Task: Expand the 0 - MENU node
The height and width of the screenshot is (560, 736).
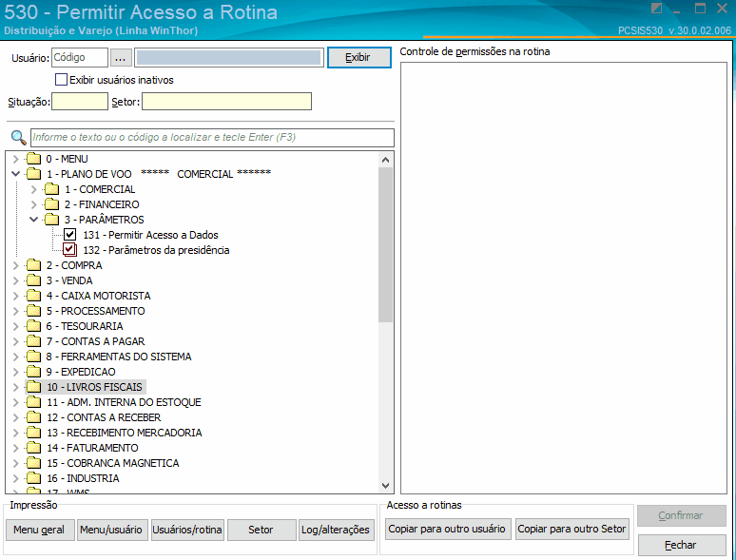Action: coord(15,159)
